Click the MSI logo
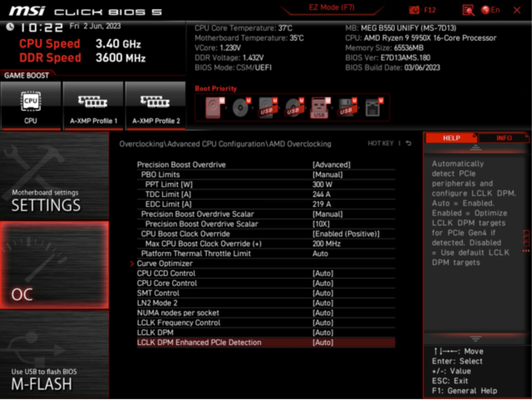This screenshot has height=400, width=532. coord(27,11)
